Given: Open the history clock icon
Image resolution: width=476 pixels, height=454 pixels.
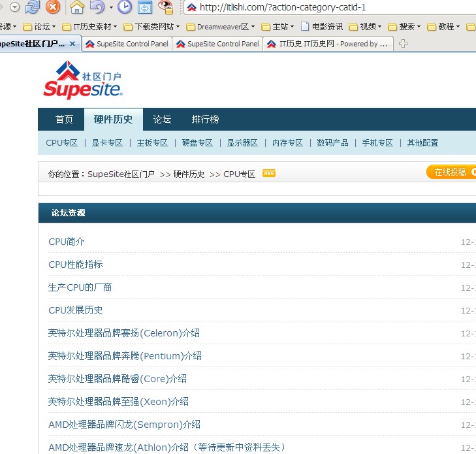Looking at the screenshot, I should click(x=124, y=8).
